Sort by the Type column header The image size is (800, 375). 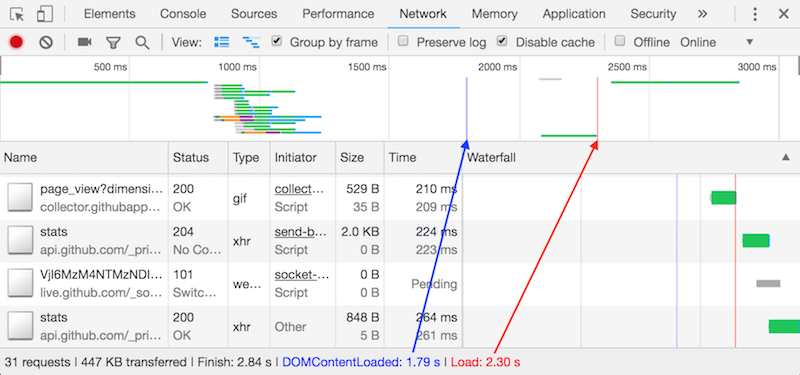[249, 158]
